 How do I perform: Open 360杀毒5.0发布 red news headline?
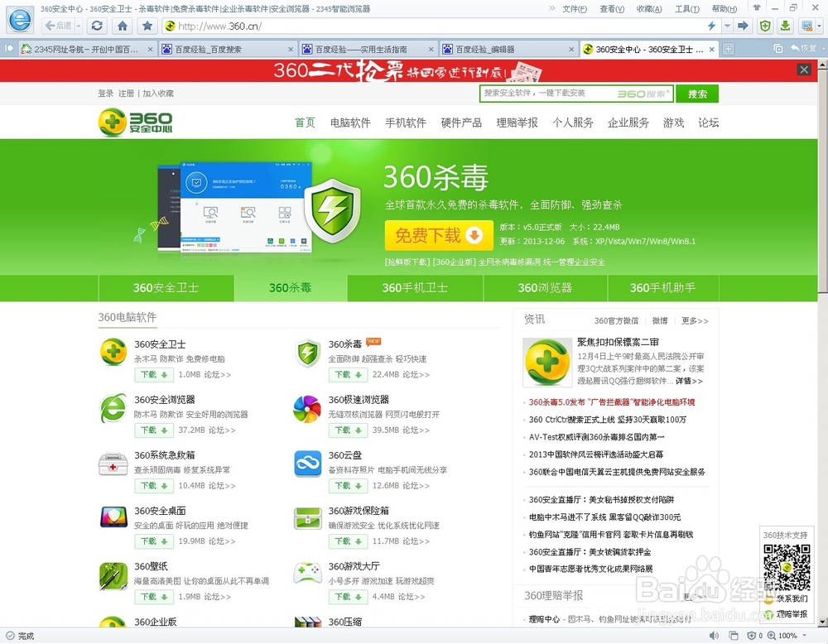[x=612, y=401]
